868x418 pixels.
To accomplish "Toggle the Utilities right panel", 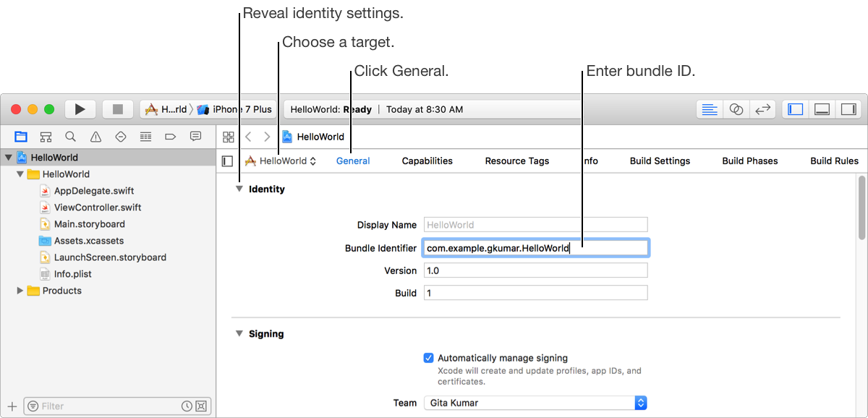I will click(848, 109).
